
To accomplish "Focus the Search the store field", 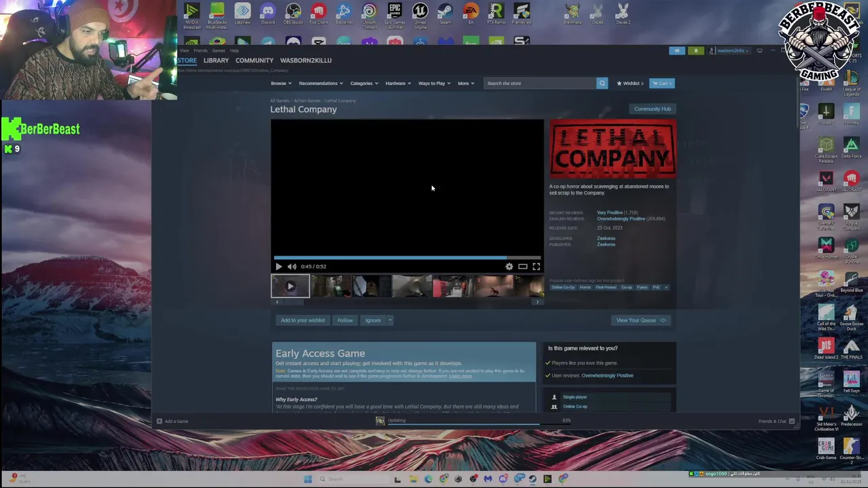I will coord(540,83).
